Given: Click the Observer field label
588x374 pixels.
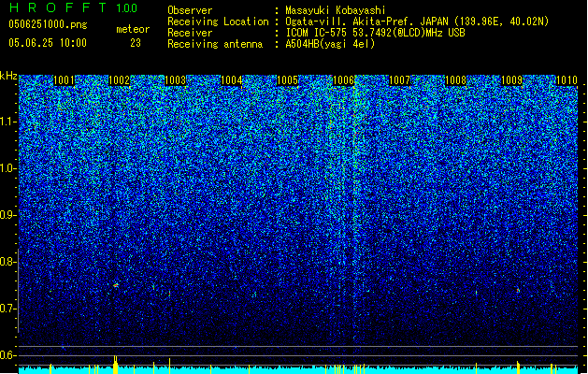Looking at the screenshot, I should click(190, 10).
